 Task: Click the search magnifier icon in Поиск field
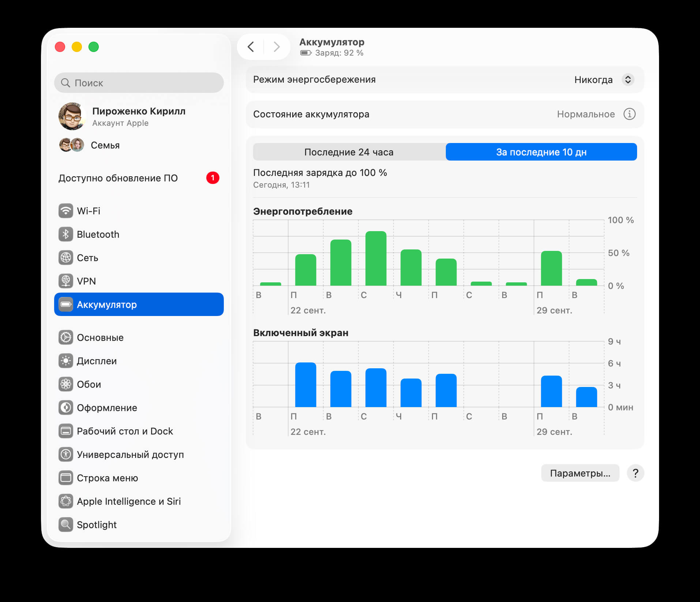(x=65, y=83)
